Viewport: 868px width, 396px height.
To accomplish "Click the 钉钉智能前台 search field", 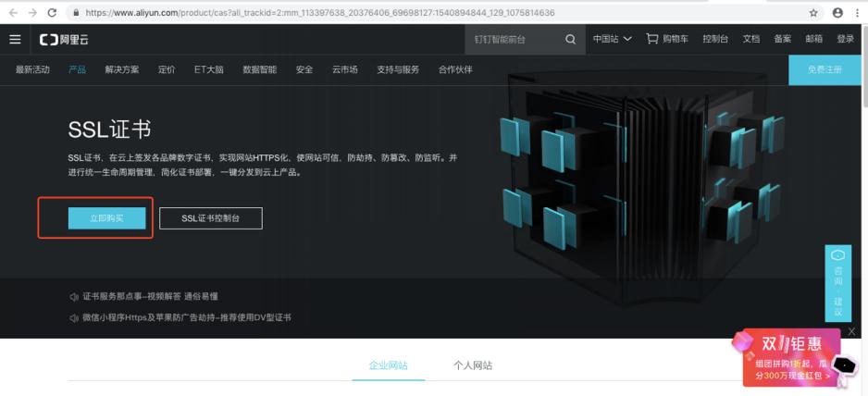I will [x=514, y=39].
